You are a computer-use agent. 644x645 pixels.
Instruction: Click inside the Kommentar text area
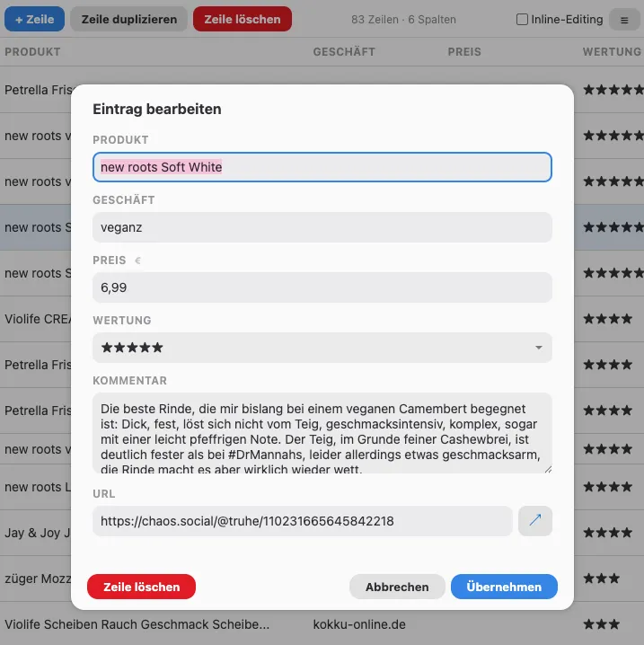(322, 432)
